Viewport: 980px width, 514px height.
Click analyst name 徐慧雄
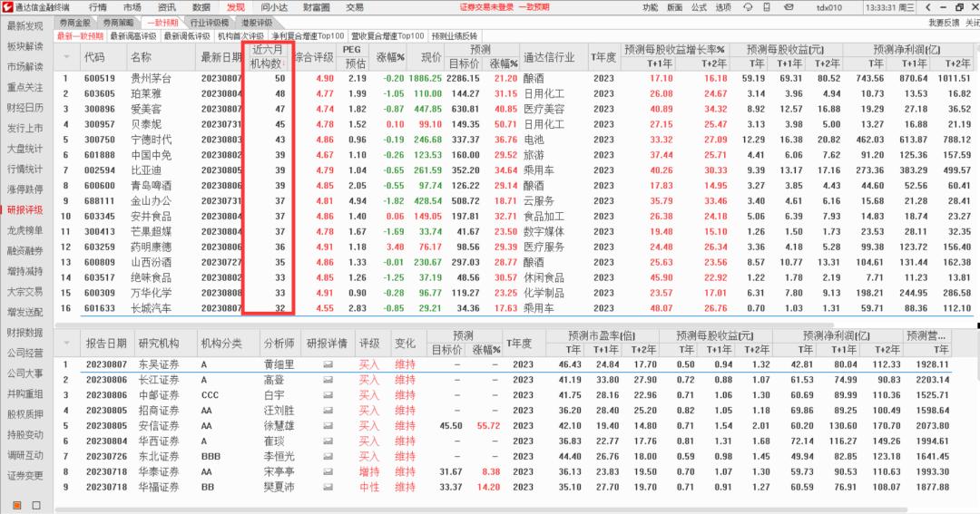279,426
